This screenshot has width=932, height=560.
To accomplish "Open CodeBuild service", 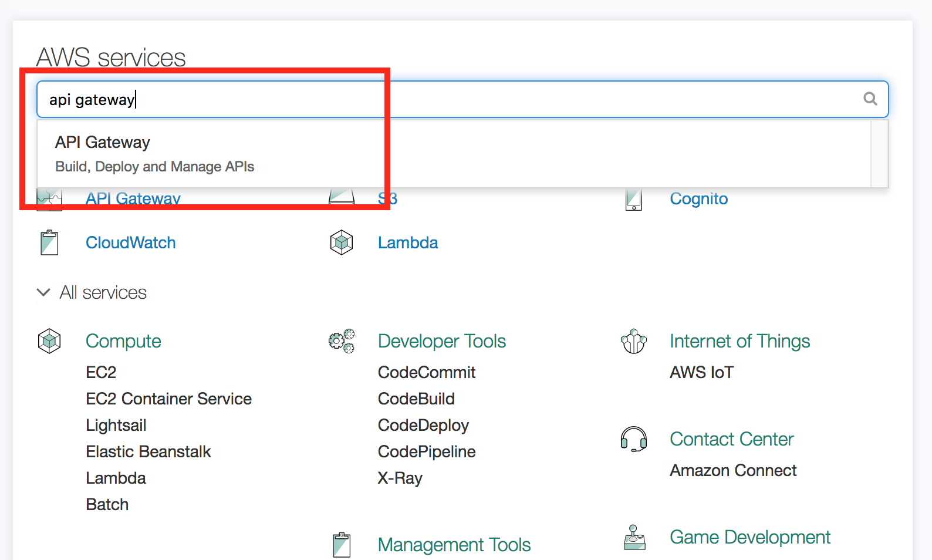I will 416,399.
